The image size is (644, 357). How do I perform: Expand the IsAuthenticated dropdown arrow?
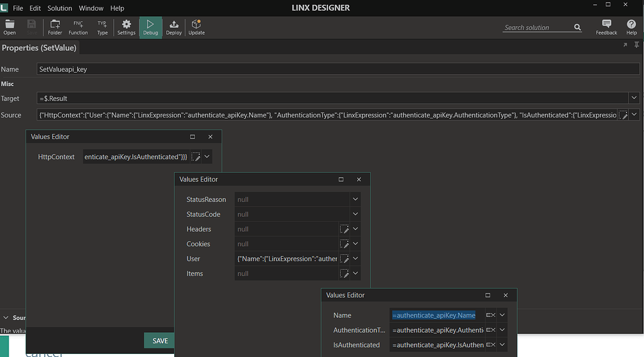[x=502, y=345]
